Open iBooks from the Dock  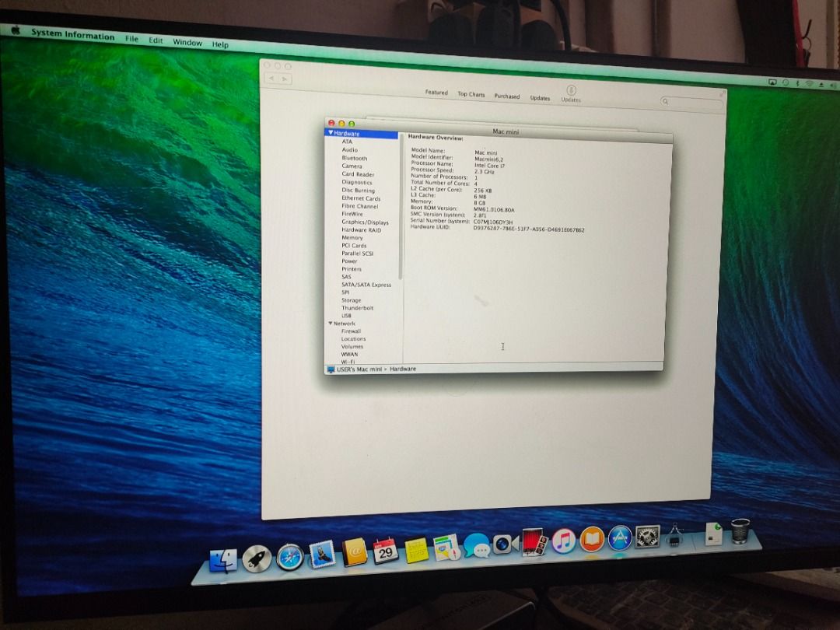[x=592, y=539]
